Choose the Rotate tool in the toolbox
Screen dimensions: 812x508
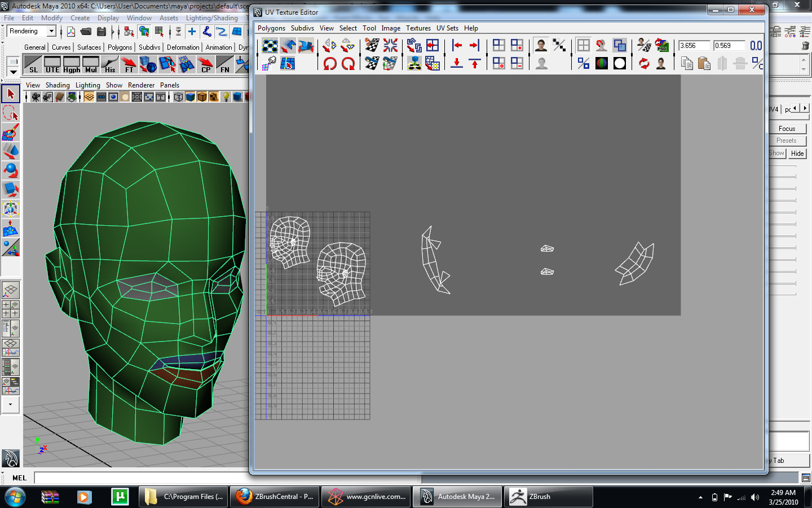pos(11,171)
